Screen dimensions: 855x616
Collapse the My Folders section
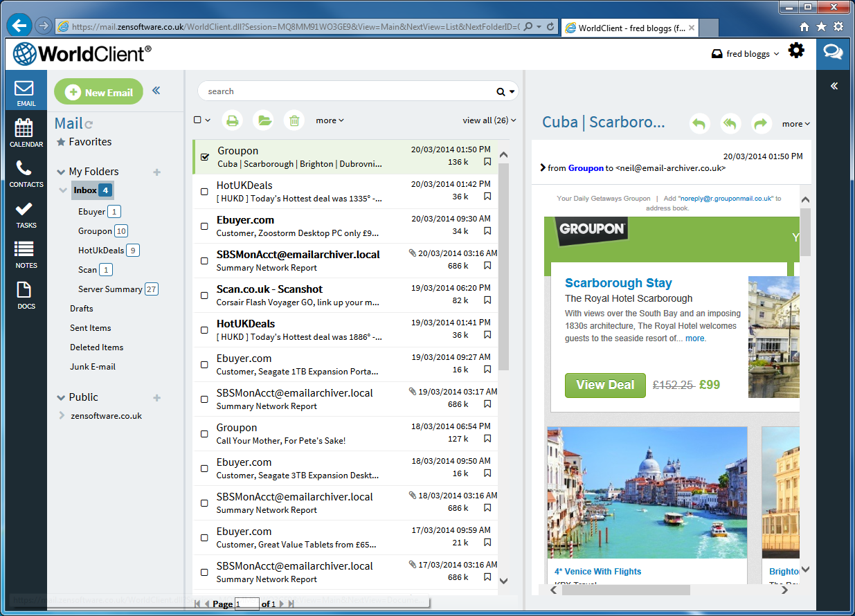coord(61,172)
